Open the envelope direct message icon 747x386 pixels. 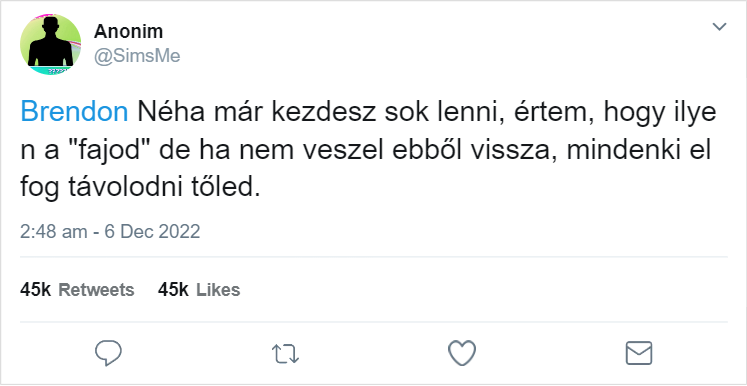click(638, 353)
